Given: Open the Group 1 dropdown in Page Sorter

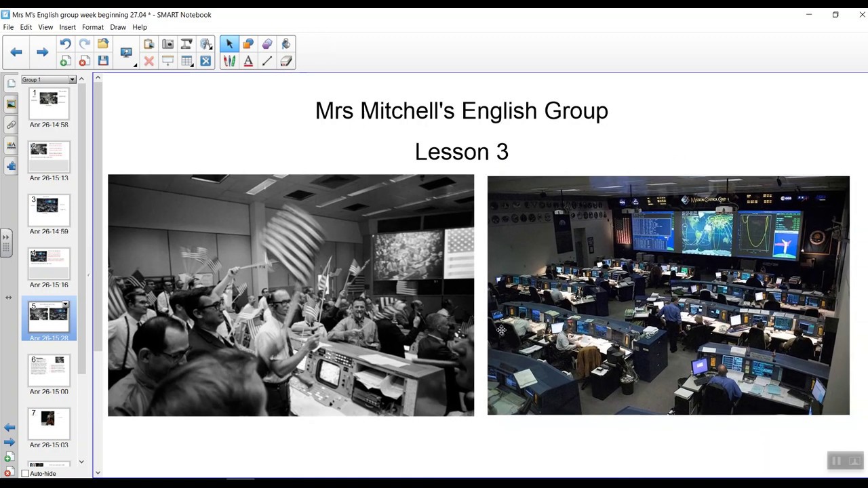Looking at the screenshot, I should [x=72, y=79].
